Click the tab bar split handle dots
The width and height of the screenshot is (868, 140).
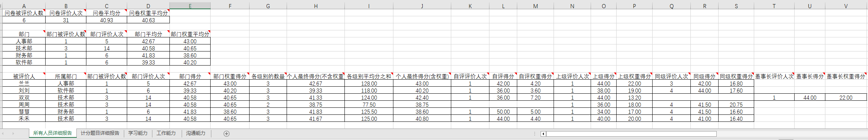tap(535, 134)
